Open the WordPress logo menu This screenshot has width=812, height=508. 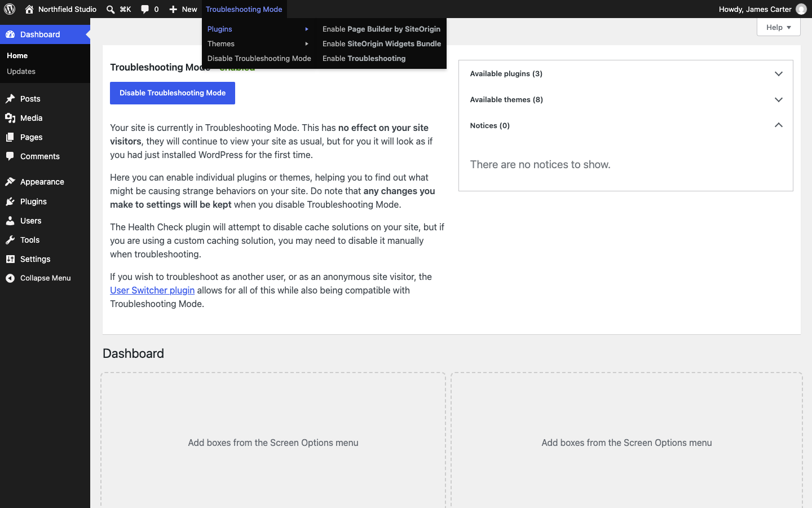tap(10, 9)
